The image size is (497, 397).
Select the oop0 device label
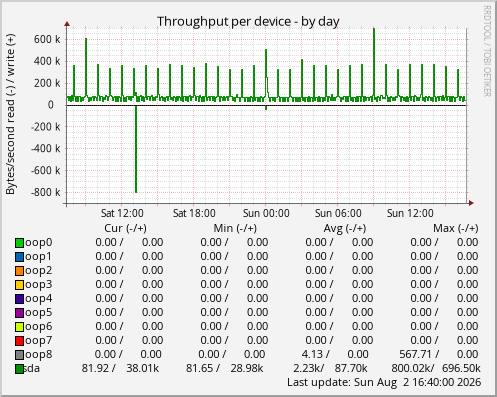(x=39, y=243)
